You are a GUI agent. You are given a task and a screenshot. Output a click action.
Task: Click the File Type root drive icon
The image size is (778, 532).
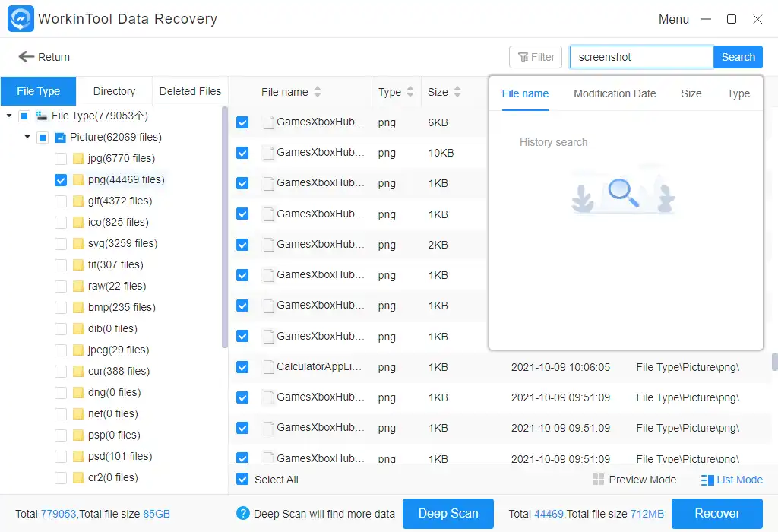(x=42, y=116)
